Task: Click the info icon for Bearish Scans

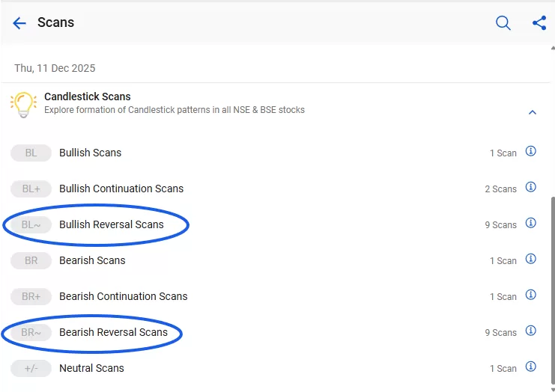Action: [531, 259]
